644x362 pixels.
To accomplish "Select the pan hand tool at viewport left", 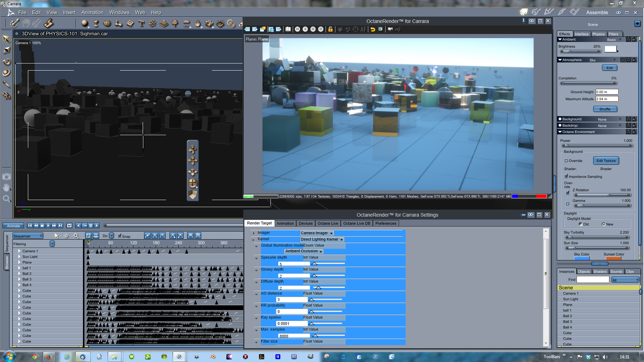I will click(6, 188).
